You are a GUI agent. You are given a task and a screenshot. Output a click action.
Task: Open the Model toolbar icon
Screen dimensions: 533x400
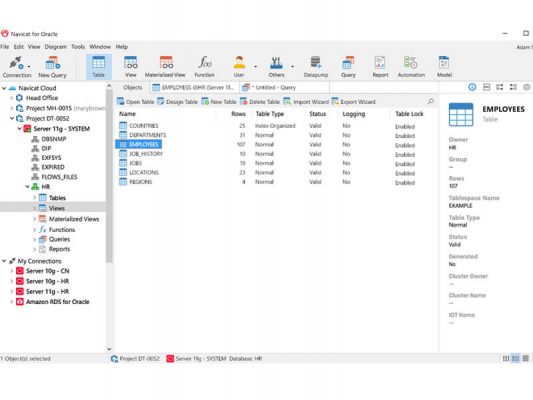tap(444, 67)
